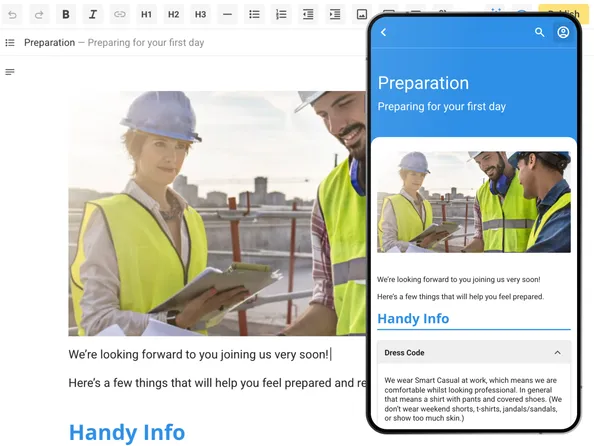This screenshot has width=594, height=446.
Task: Tap the Preparation title in phone preview
Action: click(423, 83)
